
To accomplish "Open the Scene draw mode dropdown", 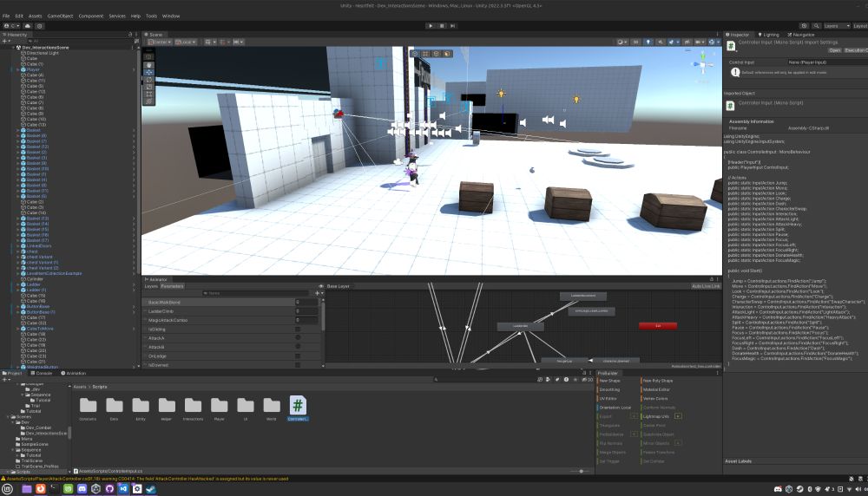I will point(622,42).
